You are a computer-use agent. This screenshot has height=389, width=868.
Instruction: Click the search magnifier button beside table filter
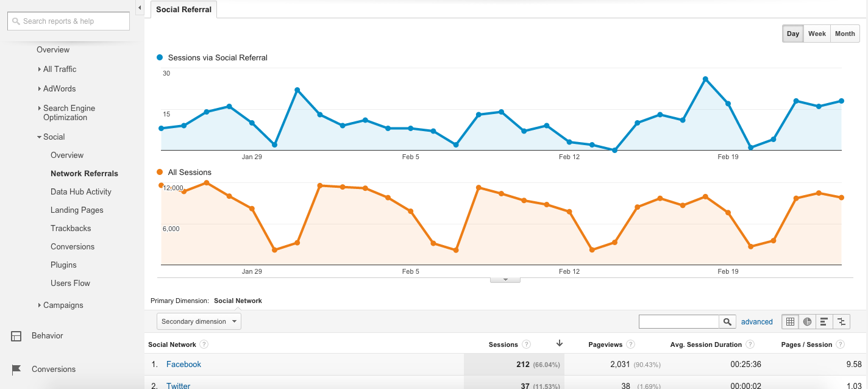tap(727, 321)
